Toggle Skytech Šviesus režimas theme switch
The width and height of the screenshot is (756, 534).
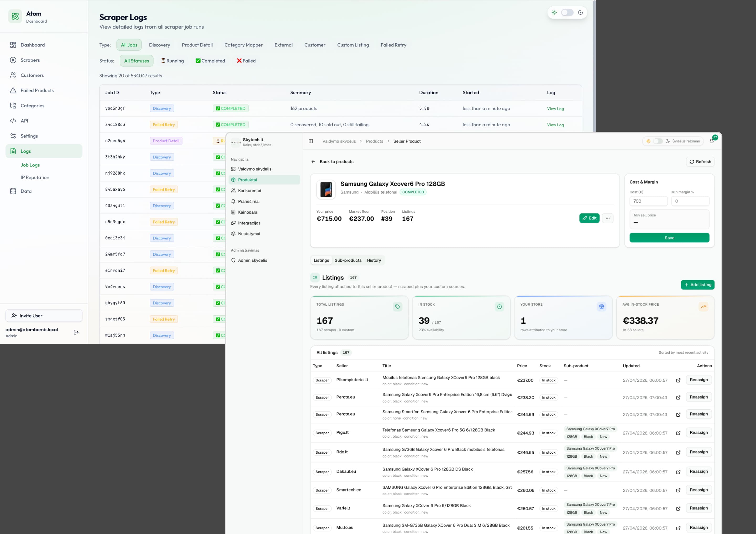[x=658, y=141]
